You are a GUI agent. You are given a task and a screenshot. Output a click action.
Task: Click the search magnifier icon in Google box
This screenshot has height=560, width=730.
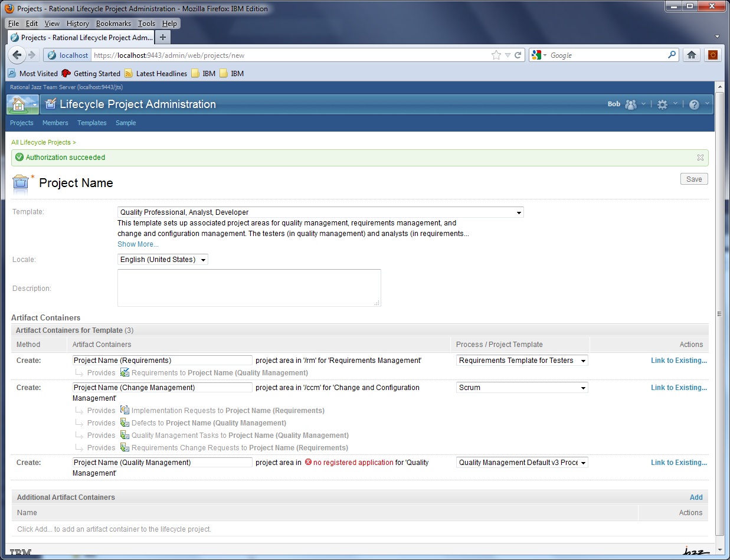(672, 55)
